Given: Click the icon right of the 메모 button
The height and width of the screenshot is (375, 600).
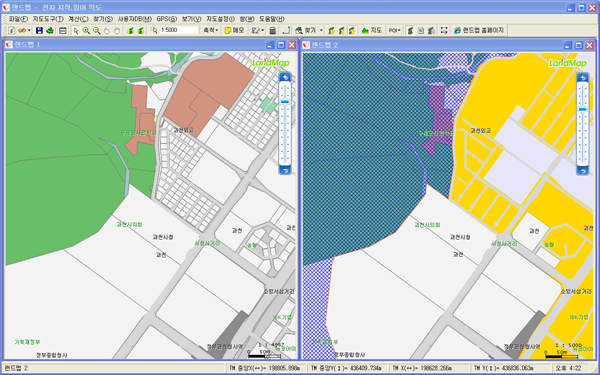Looking at the screenshot, I should click(x=255, y=30).
